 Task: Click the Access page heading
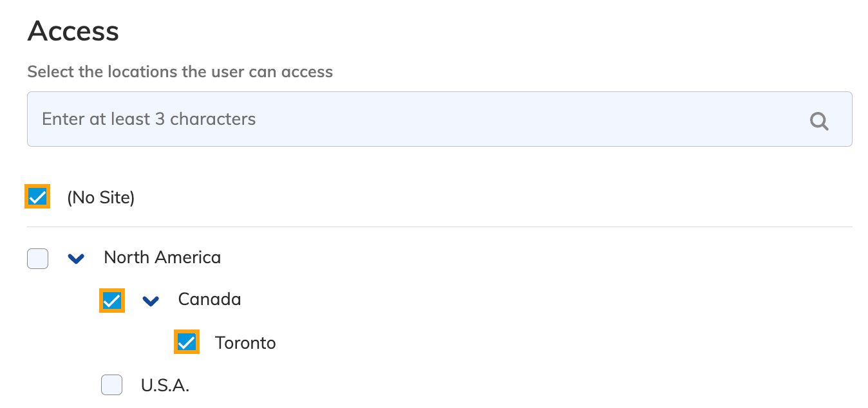(x=73, y=30)
